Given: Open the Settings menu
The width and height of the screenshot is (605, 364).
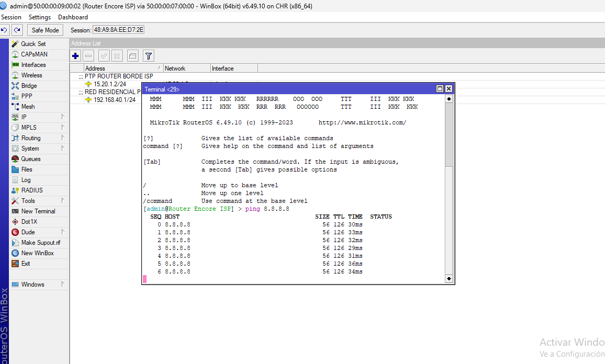Looking at the screenshot, I should 39,17.
